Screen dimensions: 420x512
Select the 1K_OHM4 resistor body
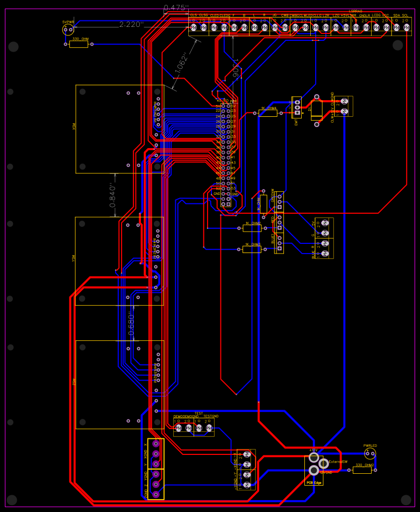tap(268, 113)
